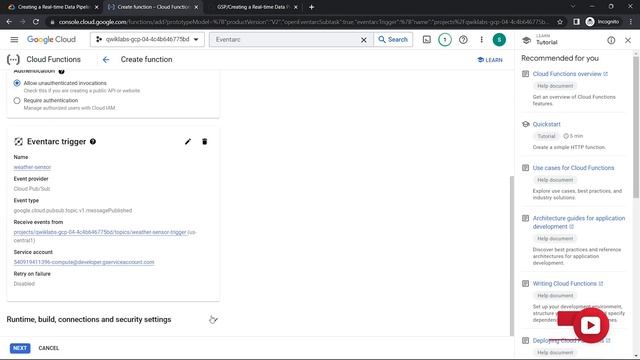Open Cloud Functions overview link

[570, 74]
